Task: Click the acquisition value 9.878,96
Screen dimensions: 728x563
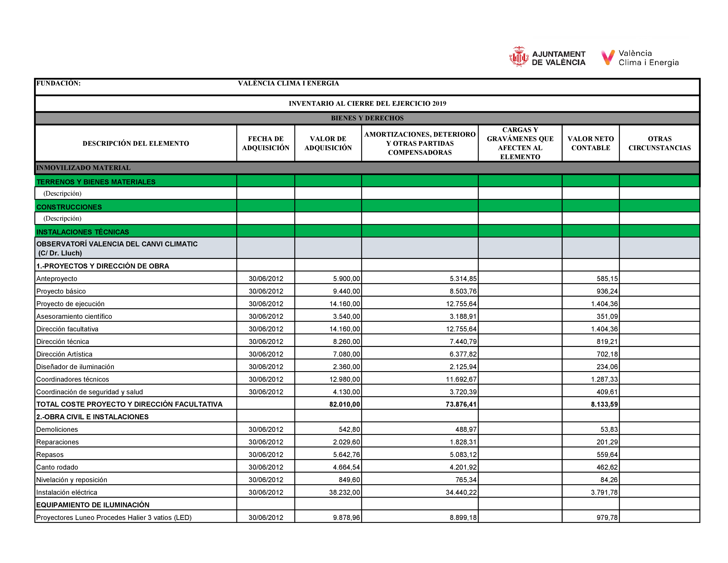Action: (346, 518)
